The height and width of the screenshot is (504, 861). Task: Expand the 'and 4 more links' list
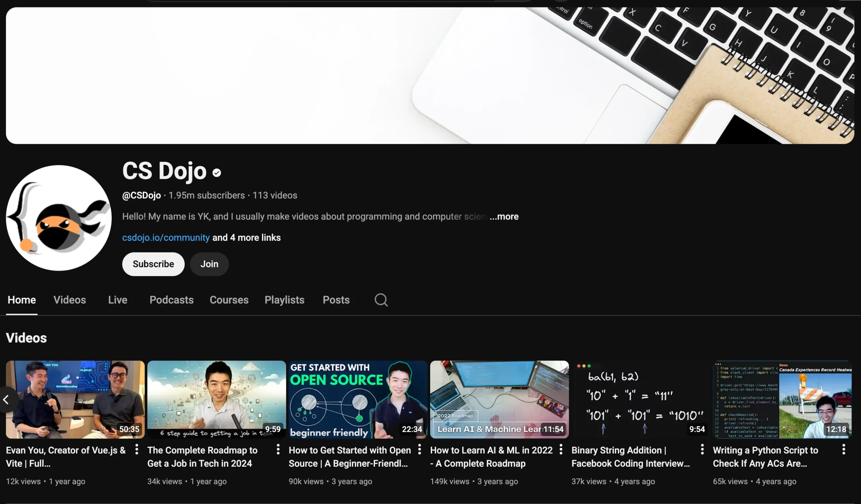click(x=246, y=238)
